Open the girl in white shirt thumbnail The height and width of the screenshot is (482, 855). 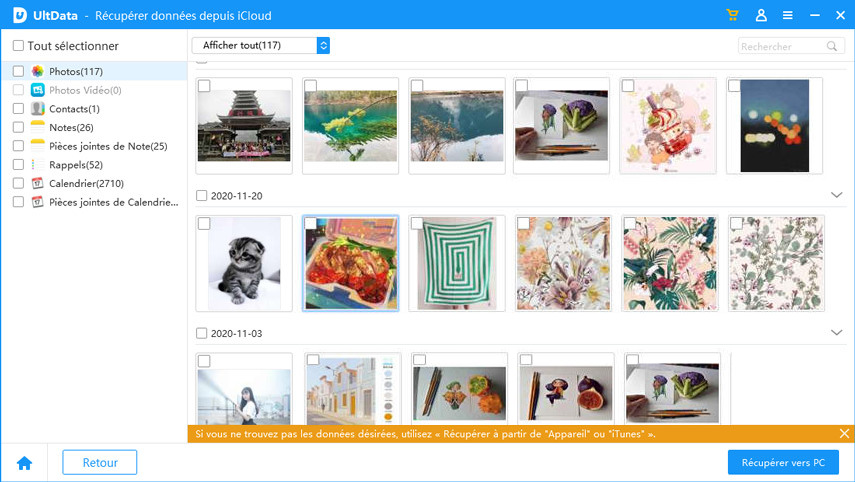244,390
